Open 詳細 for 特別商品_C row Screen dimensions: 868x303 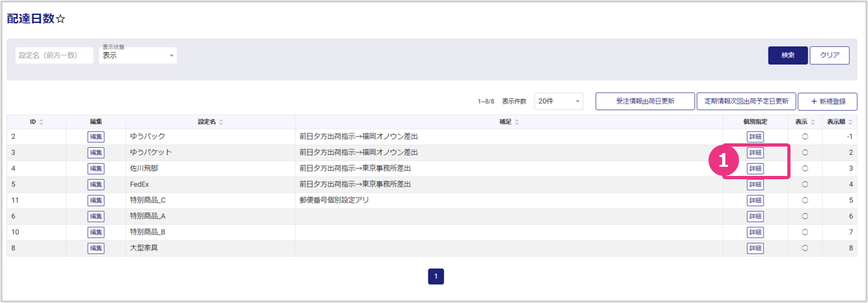[x=755, y=201]
